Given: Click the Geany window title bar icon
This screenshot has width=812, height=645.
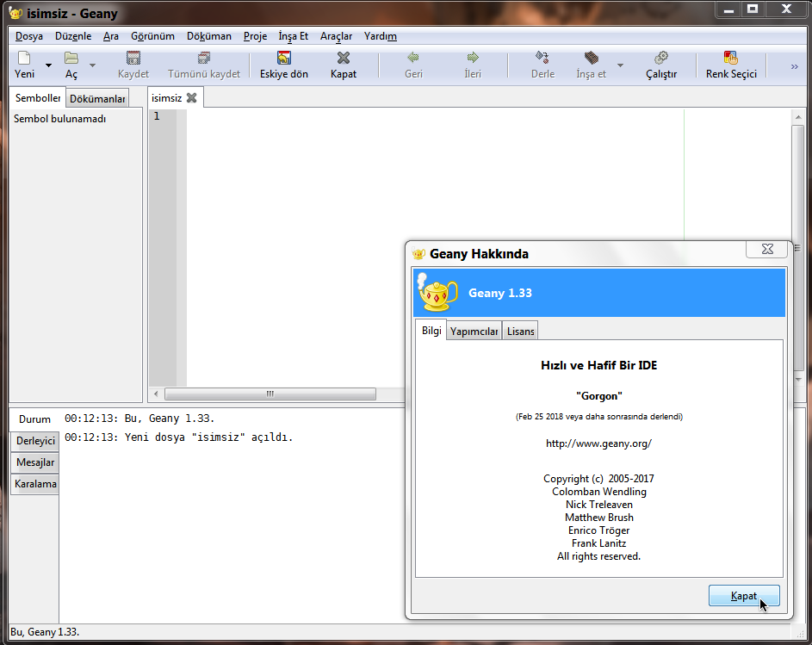Looking at the screenshot, I should coord(15,13).
